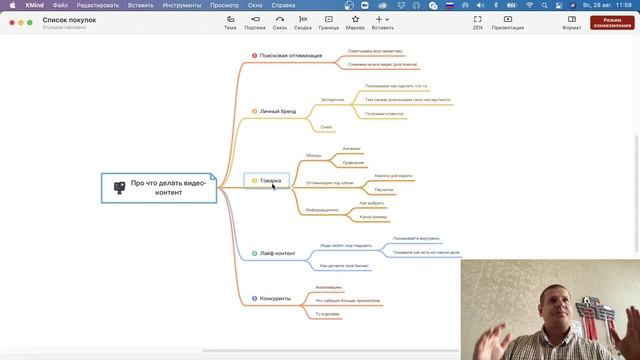Viewport: 640px width, 360px height.
Task: Click the Тема toolbar icon
Action: (x=230, y=19)
